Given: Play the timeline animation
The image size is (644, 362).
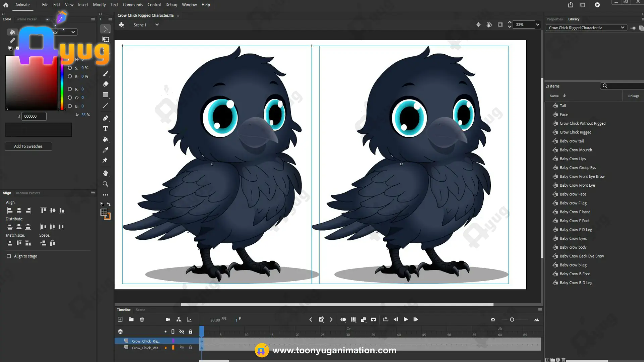Looking at the screenshot, I should pyautogui.click(x=406, y=319).
